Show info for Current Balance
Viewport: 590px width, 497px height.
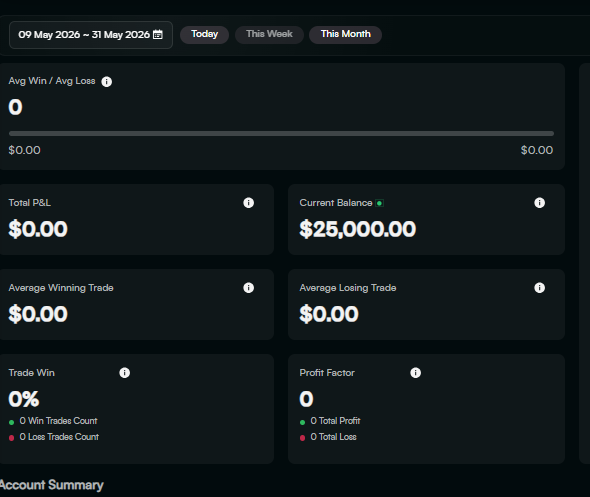(x=539, y=203)
